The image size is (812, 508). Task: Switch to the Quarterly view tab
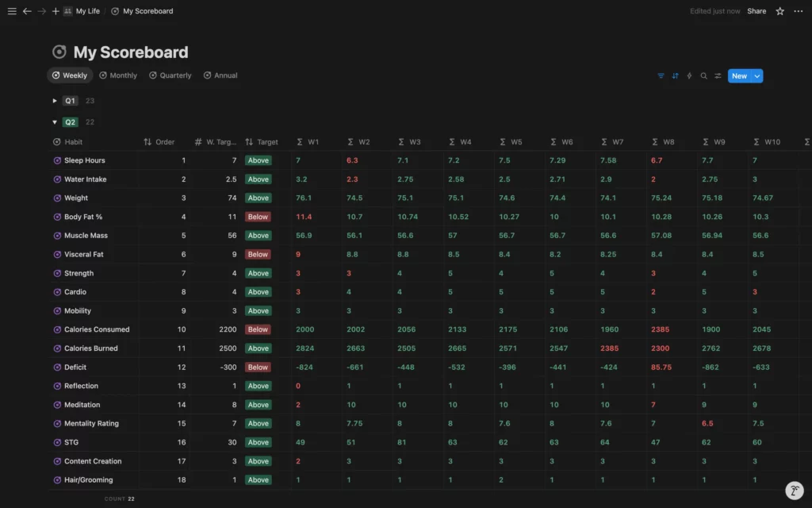(x=170, y=75)
